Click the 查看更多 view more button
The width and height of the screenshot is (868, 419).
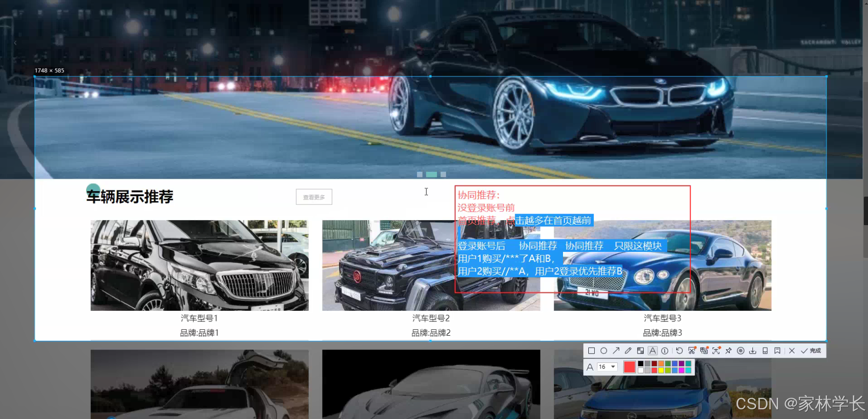314,197
